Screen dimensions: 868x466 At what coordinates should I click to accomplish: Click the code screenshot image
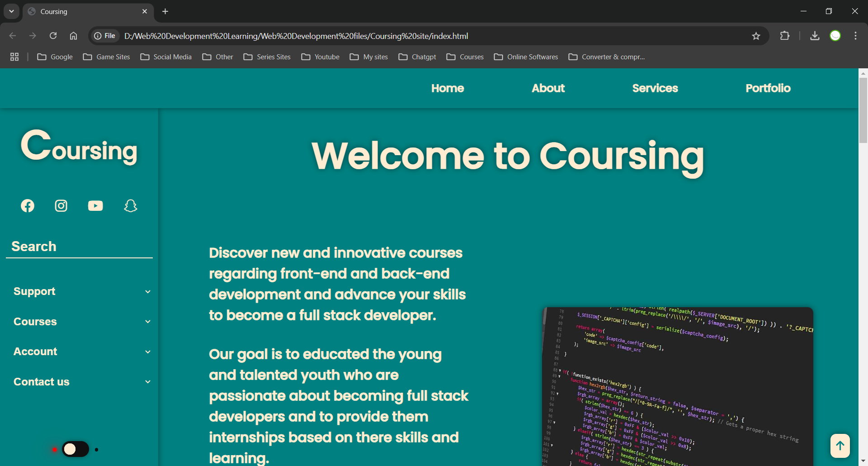pyautogui.click(x=678, y=387)
